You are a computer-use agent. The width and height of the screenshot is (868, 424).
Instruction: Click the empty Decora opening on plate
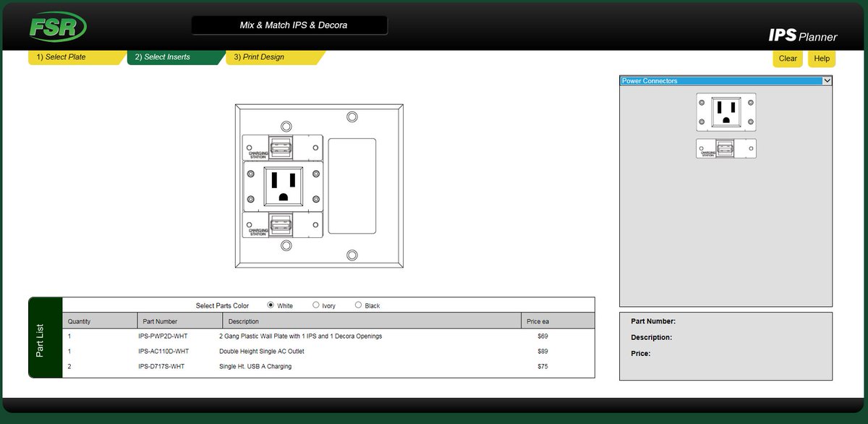point(352,186)
